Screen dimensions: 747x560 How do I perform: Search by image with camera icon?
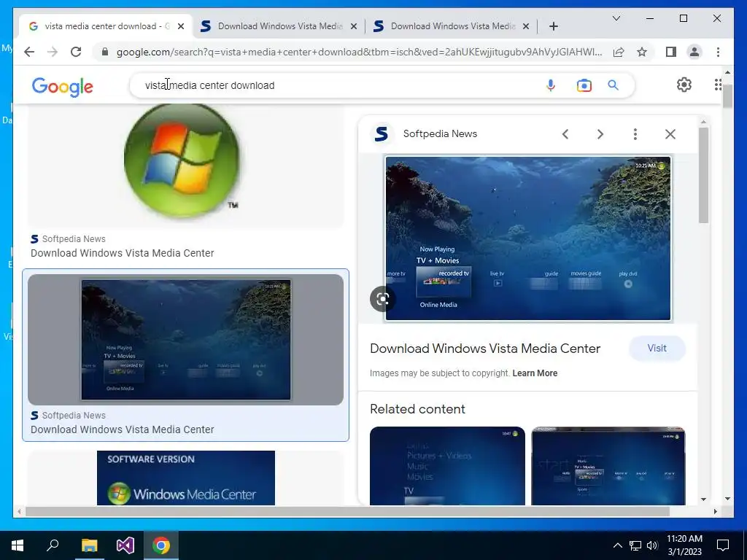pyautogui.click(x=584, y=85)
